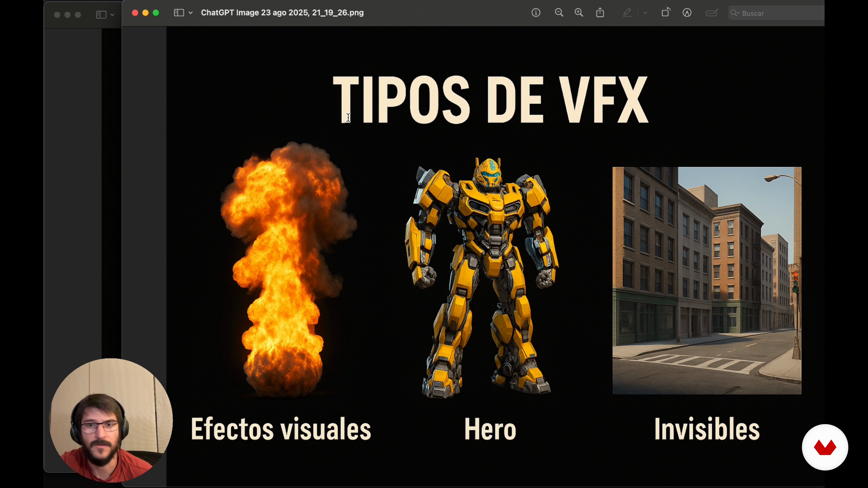Rotate the image with toolbar button
Viewport: 868px width, 488px height.
click(666, 13)
